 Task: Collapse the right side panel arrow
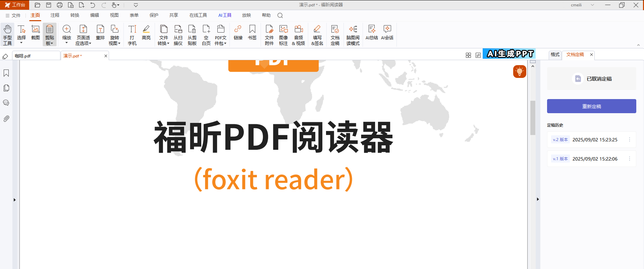pyautogui.click(x=538, y=199)
